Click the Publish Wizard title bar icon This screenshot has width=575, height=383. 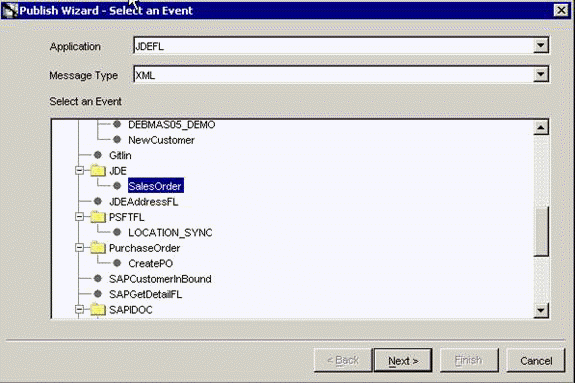10,10
